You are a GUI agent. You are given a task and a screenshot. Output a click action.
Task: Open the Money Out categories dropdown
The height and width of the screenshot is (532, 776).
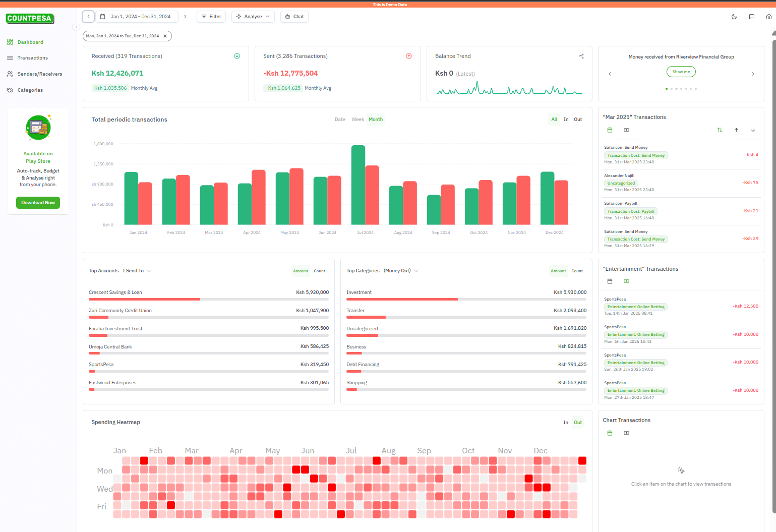[x=401, y=271]
